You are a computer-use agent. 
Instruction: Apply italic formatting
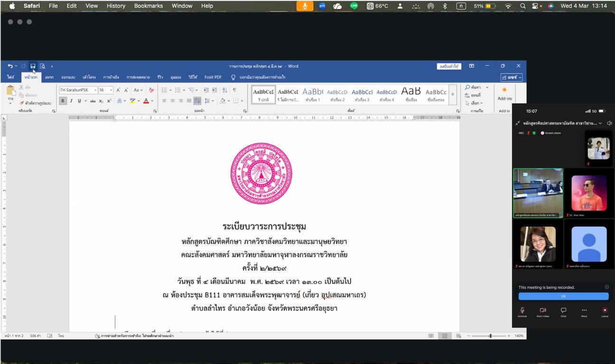click(x=71, y=100)
